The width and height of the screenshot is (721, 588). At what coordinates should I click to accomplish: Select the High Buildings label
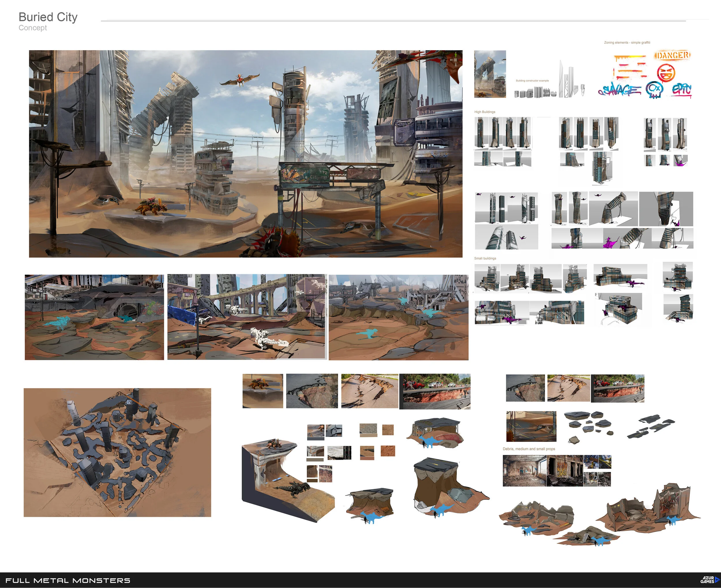coord(485,112)
